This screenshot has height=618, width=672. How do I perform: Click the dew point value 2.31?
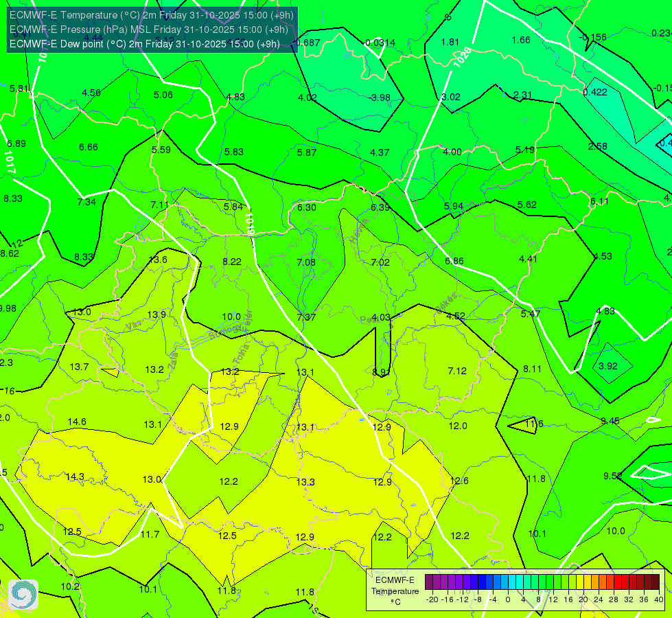click(x=523, y=95)
